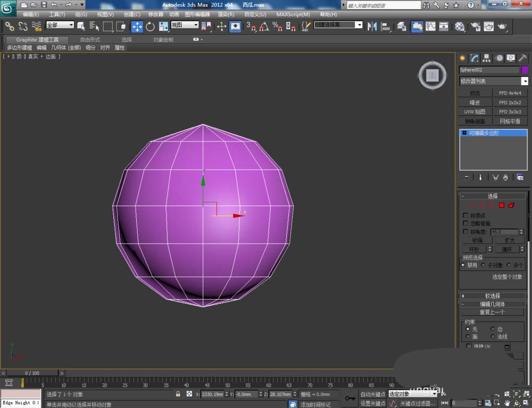Select Polygon sub-object level red square

tap(501, 205)
